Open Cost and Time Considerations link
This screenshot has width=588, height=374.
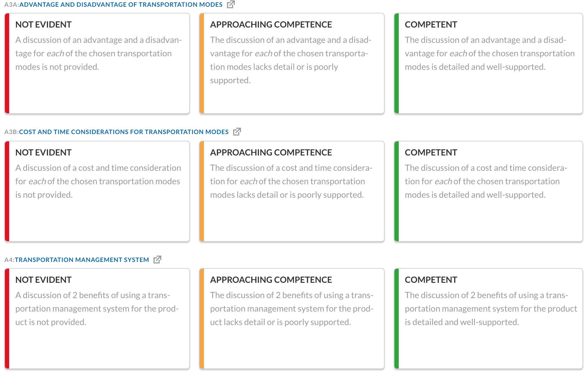(124, 132)
